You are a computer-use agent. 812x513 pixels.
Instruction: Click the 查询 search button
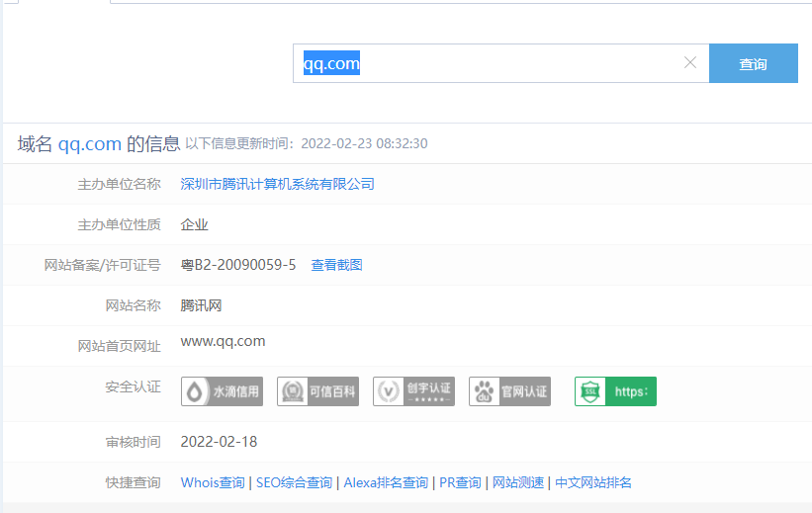(754, 63)
